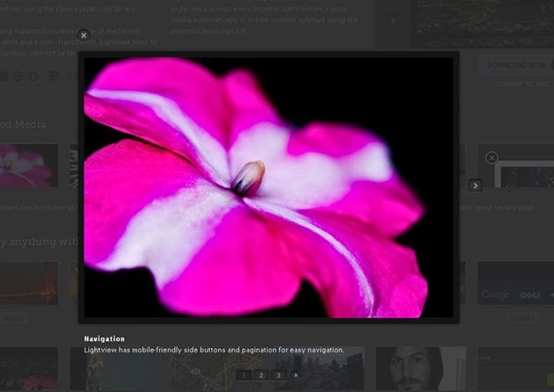The image size is (554, 392).
Task: Select page 3 in the pagination
Action: click(x=278, y=375)
